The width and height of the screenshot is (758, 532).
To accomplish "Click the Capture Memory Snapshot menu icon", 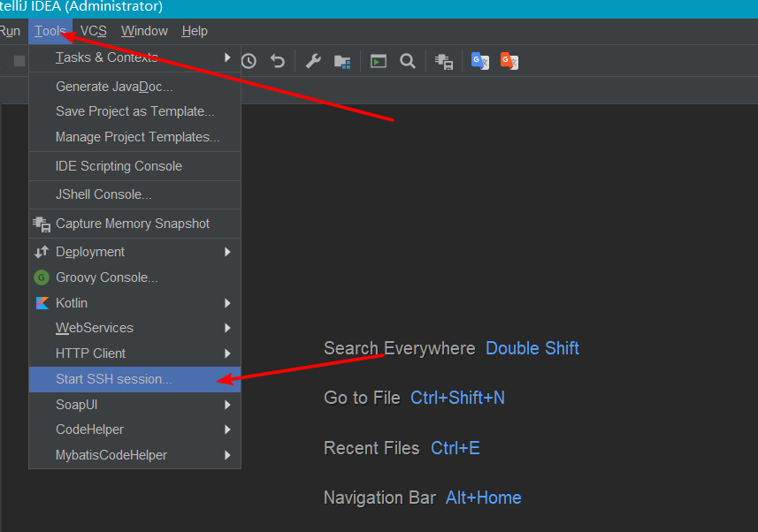I will click(42, 224).
